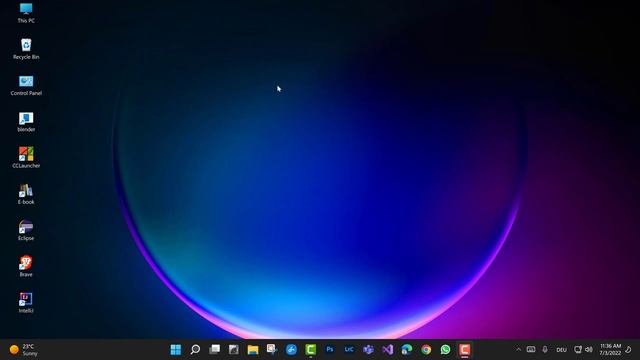
Task: Open WhatsApp from the taskbar
Action: coord(445,349)
